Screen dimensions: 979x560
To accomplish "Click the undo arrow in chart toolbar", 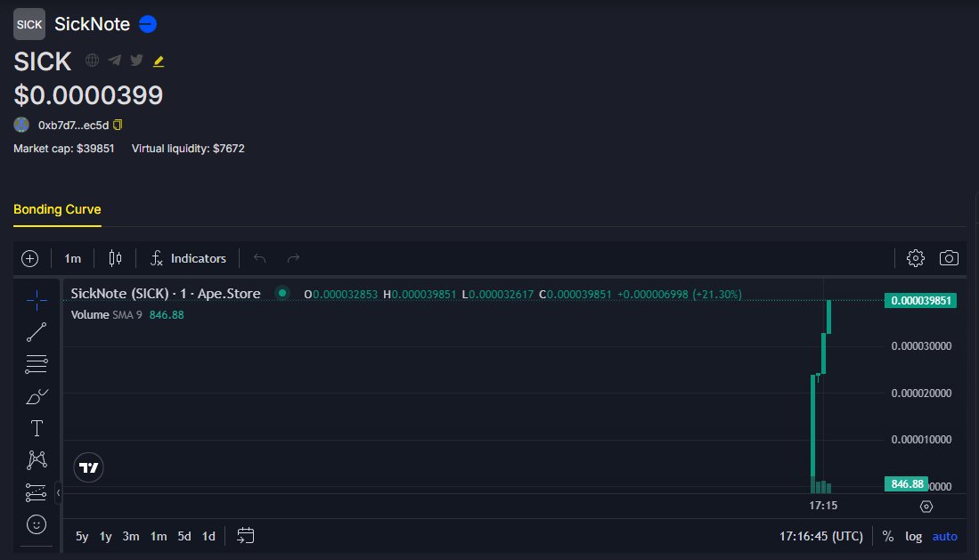I will click(x=260, y=258).
